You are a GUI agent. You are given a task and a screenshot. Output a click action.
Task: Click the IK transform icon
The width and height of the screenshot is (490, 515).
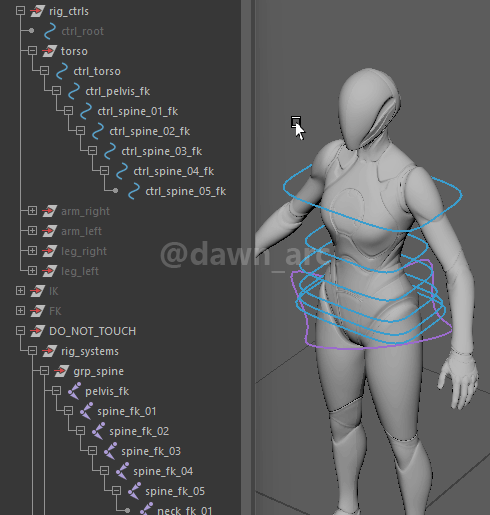[37, 291]
